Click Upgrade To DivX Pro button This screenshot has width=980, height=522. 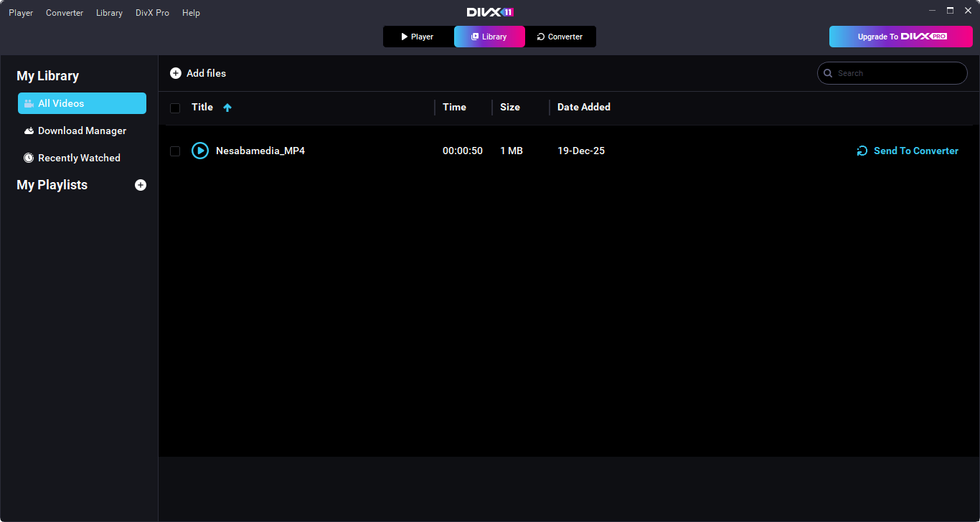pyautogui.click(x=900, y=37)
